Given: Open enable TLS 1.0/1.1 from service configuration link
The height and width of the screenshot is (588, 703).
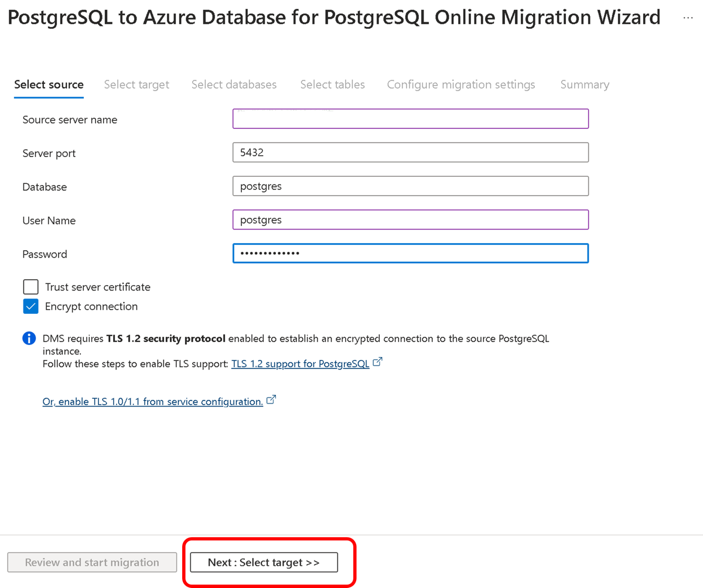Looking at the screenshot, I should [x=153, y=402].
